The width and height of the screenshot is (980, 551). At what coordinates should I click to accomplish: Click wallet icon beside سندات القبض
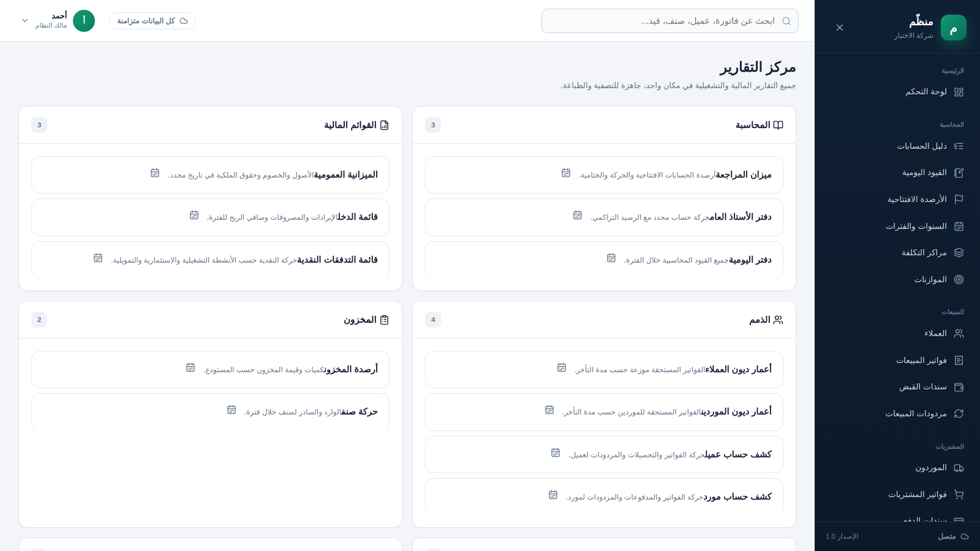click(959, 386)
